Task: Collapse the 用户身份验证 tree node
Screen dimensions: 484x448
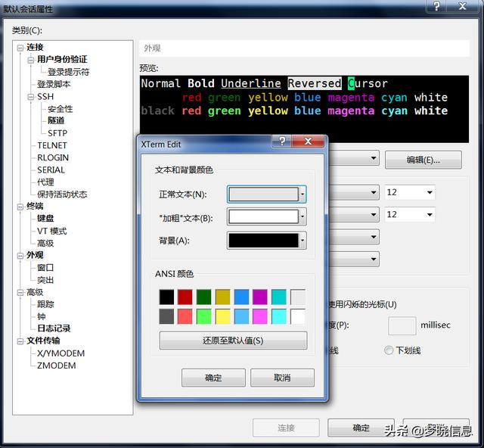Action: click(x=31, y=60)
